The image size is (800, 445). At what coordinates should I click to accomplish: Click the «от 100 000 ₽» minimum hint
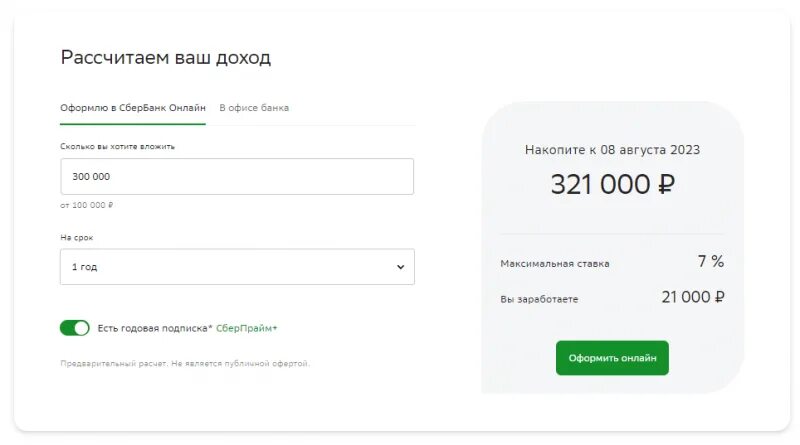tap(87, 206)
